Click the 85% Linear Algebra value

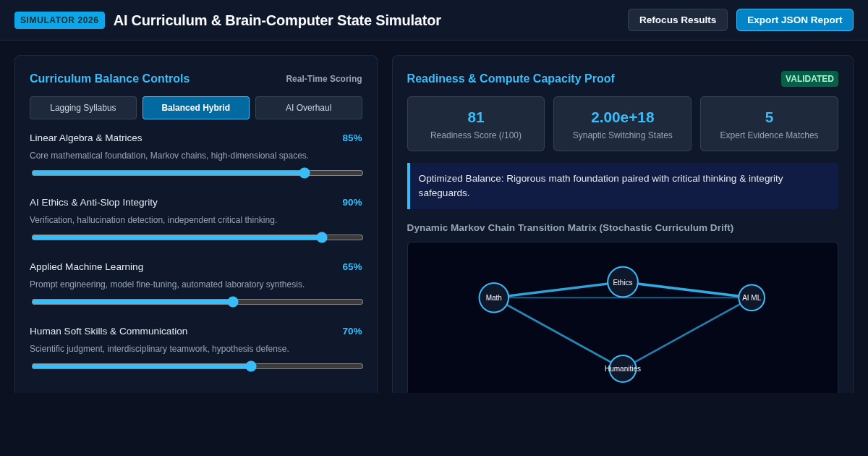click(x=352, y=138)
